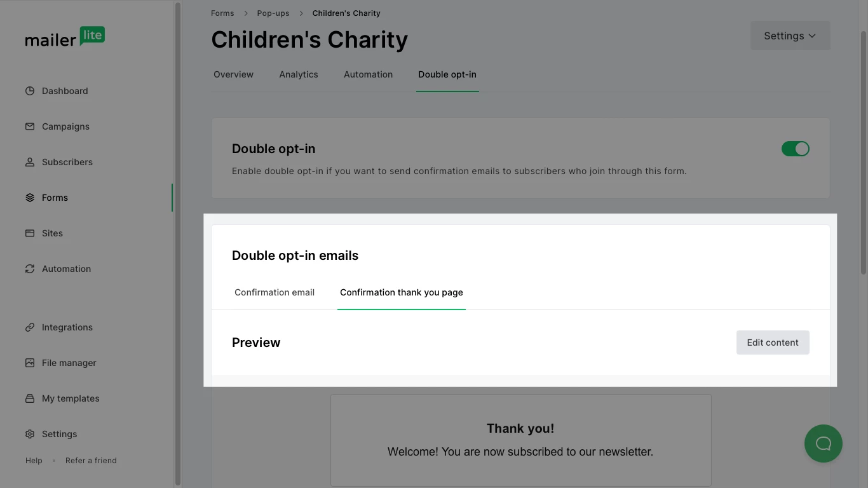Click the File manager image icon
Image resolution: width=868 pixels, height=488 pixels.
[30, 363]
